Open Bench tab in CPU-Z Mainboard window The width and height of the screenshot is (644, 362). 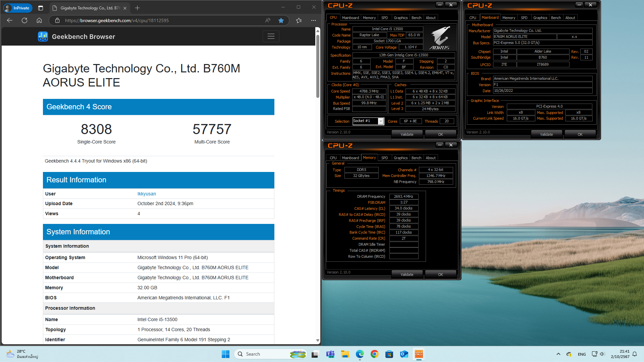(556, 18)
